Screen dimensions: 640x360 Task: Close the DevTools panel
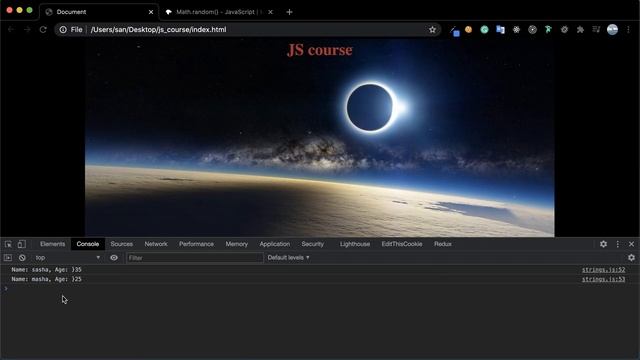click(631, 244)
